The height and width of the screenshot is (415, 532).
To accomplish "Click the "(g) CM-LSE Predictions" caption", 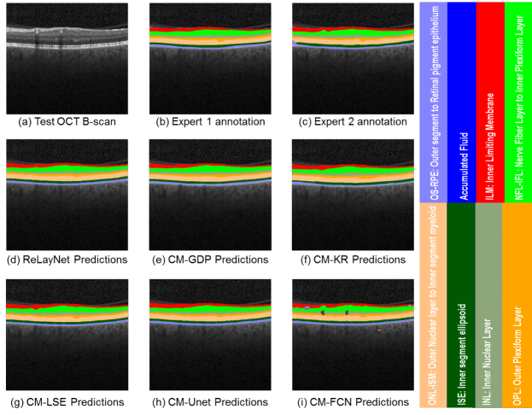I will tap(67, 402).
